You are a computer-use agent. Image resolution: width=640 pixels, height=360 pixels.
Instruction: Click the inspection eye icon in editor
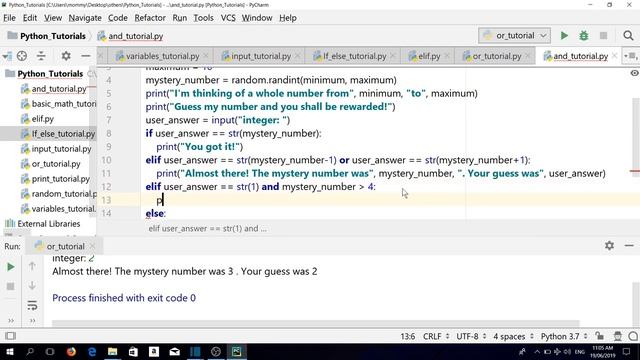coord(634,73)
